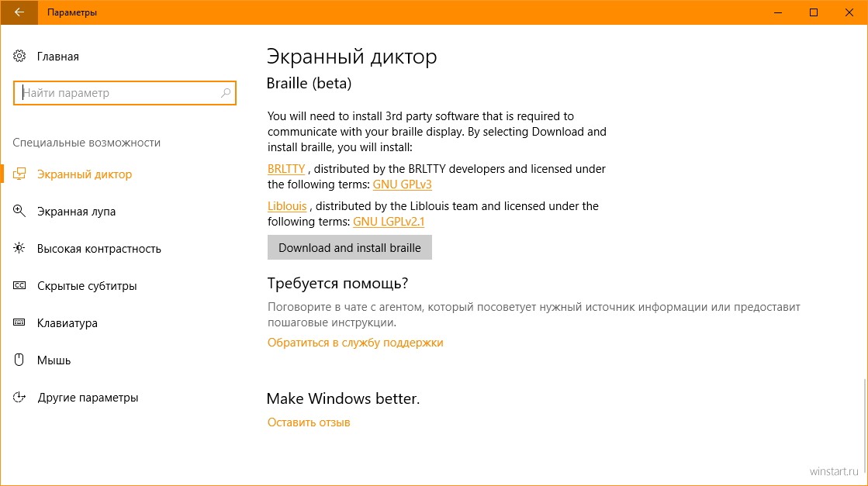
Task: Click Download and install braille button
Action: [349, 248]
